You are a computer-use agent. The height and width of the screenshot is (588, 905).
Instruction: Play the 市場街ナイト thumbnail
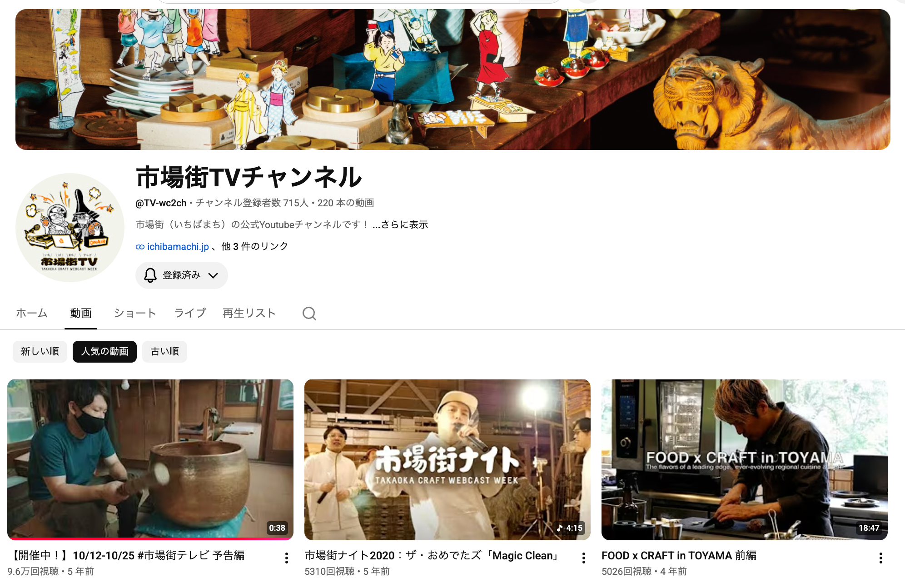pos(448,459)
